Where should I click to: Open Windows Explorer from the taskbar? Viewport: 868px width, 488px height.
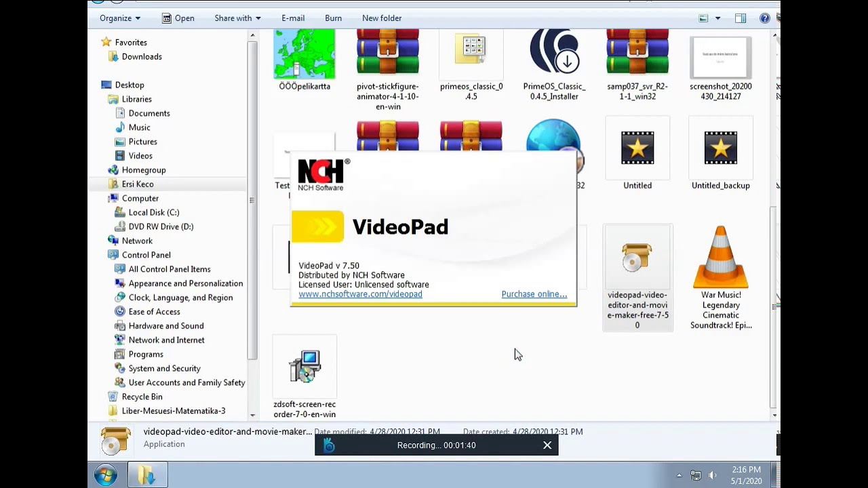pyautogui.click(x=147, y=475)
